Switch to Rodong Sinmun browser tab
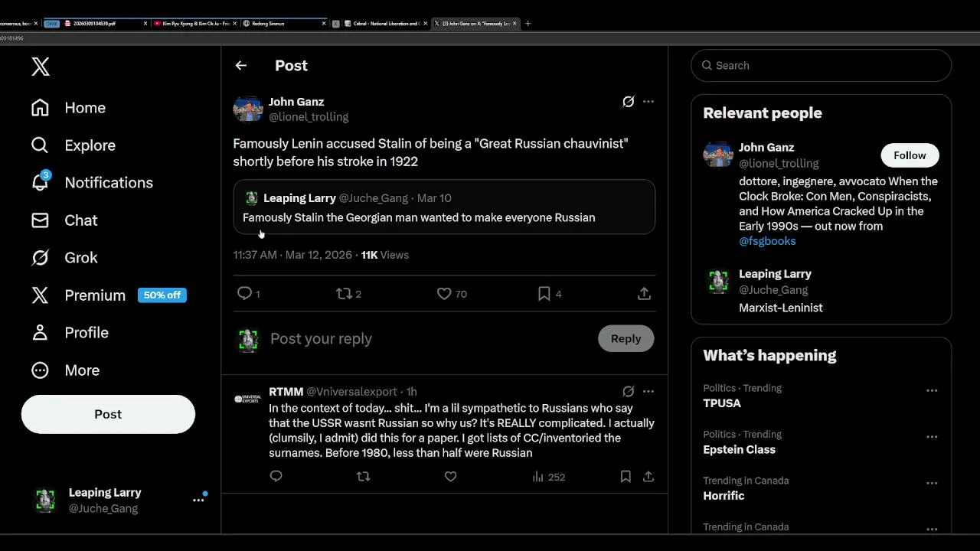Image resolution: width=980 pixels, height=551 pixels. pos(283,24)
